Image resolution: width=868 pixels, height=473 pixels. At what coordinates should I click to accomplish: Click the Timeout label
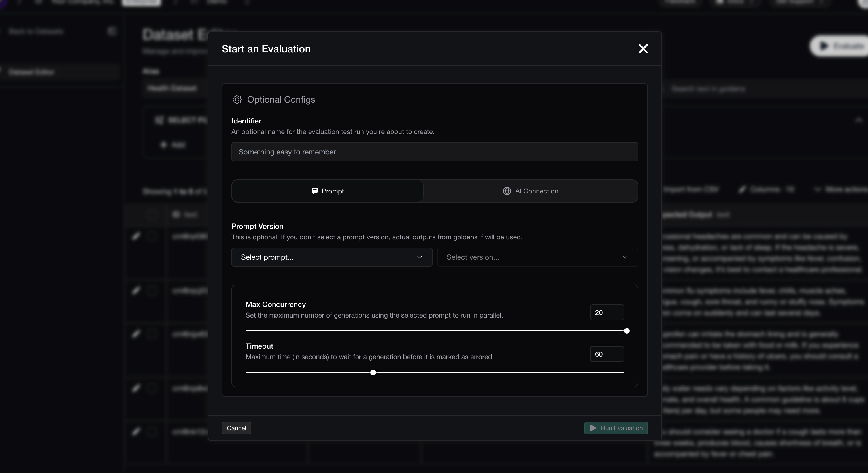coord(259,346)
